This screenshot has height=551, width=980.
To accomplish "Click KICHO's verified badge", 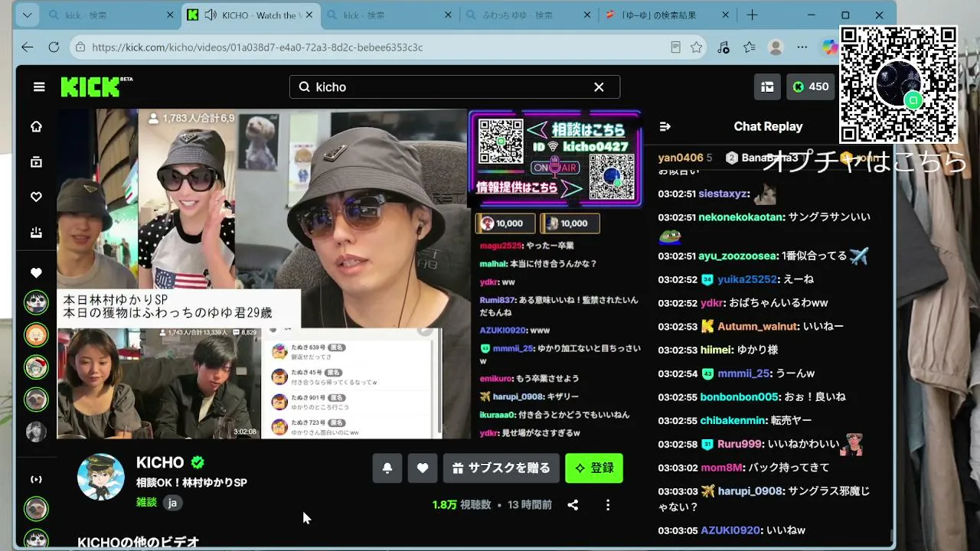I will pos(198,462).
